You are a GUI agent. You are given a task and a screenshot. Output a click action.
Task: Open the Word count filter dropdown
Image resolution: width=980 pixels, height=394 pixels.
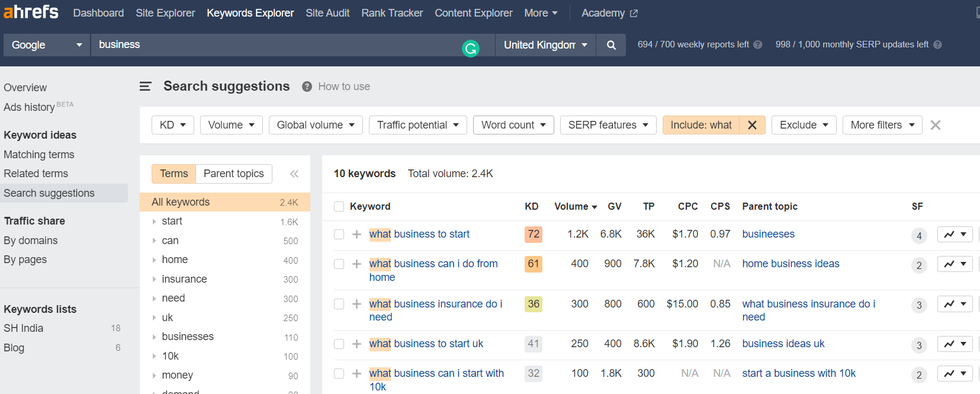pos(513,125)
